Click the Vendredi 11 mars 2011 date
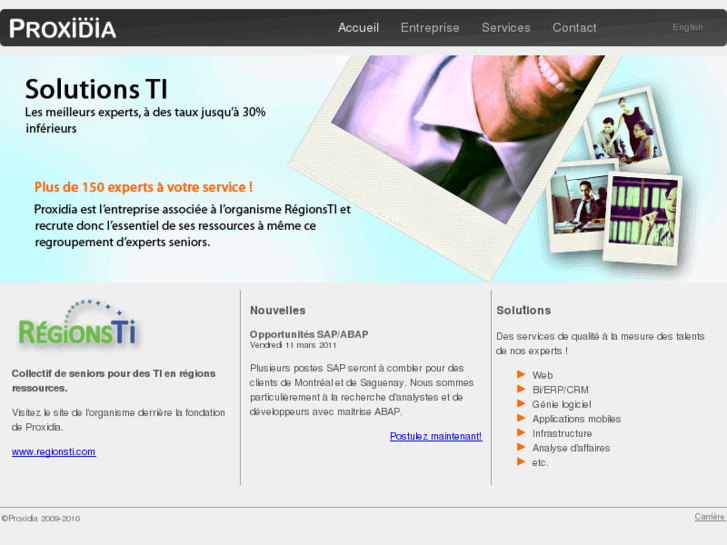 coord(293,345)
